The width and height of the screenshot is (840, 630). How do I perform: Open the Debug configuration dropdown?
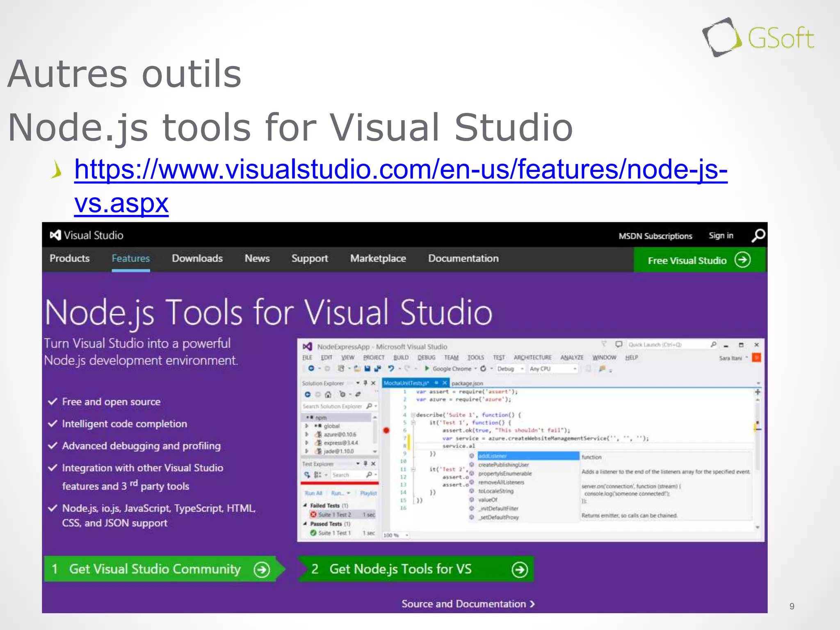[x=510, y=369]
